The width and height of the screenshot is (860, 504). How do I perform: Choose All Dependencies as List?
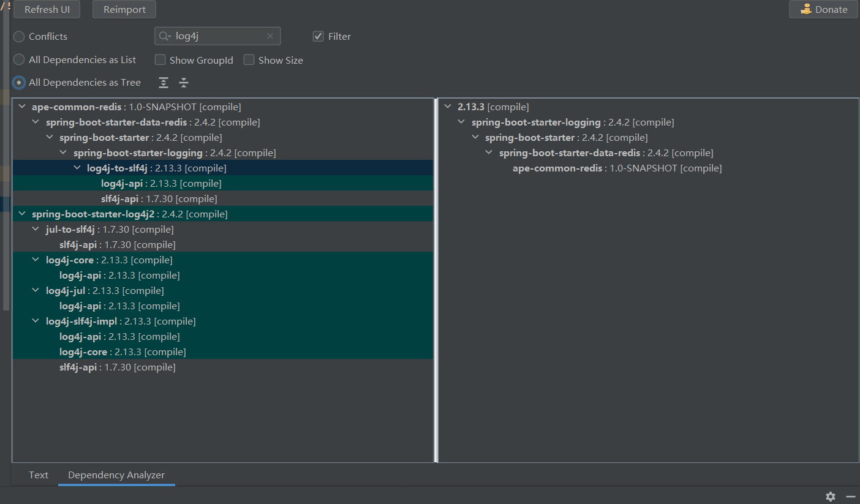click(20, 59)
